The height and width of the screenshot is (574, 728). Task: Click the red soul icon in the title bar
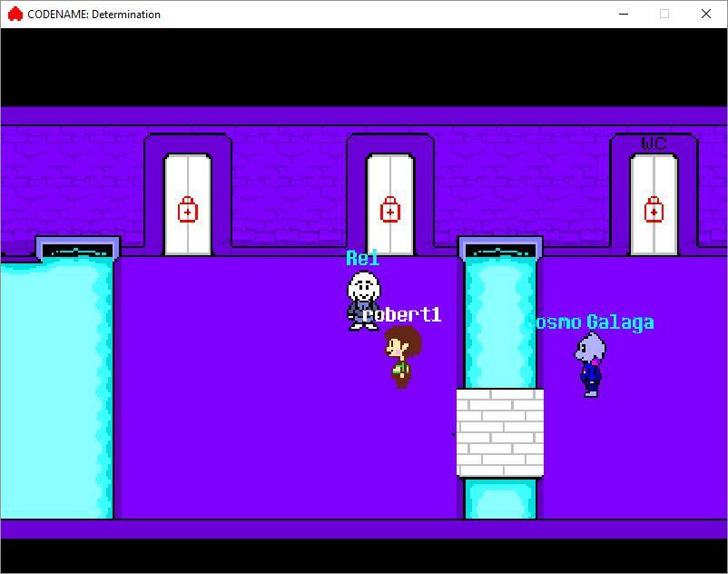click(15, 14)
